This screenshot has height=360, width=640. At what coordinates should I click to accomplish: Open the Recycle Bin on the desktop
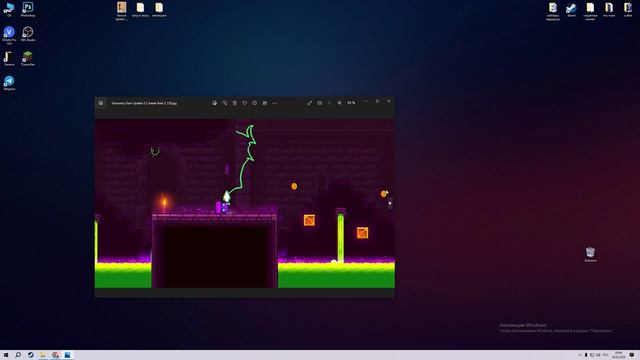coord(590,254)
